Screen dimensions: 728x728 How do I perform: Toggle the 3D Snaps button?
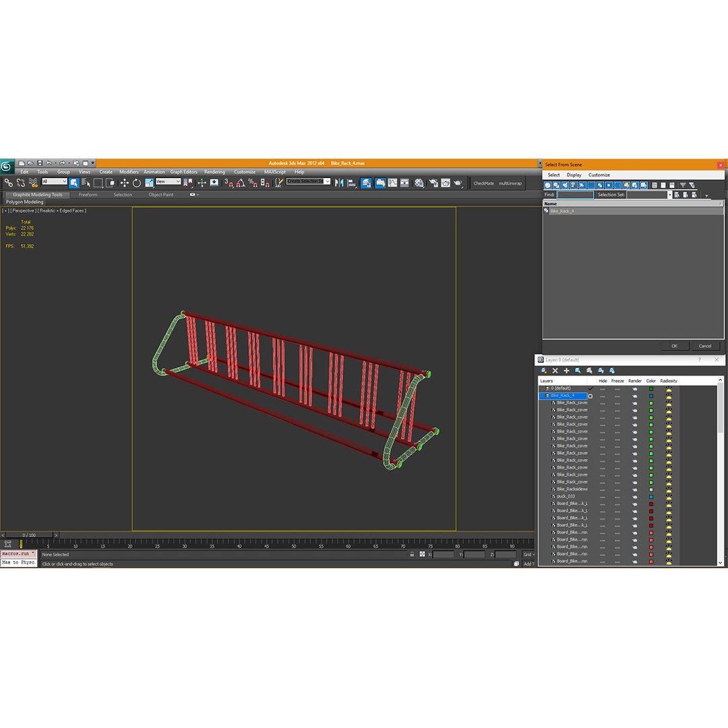[229, 183]
